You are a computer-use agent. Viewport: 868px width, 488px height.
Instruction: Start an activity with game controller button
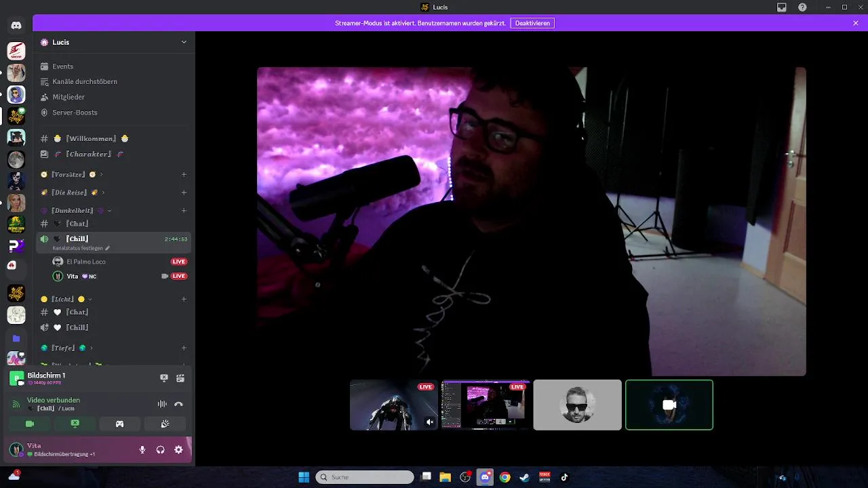120,424
